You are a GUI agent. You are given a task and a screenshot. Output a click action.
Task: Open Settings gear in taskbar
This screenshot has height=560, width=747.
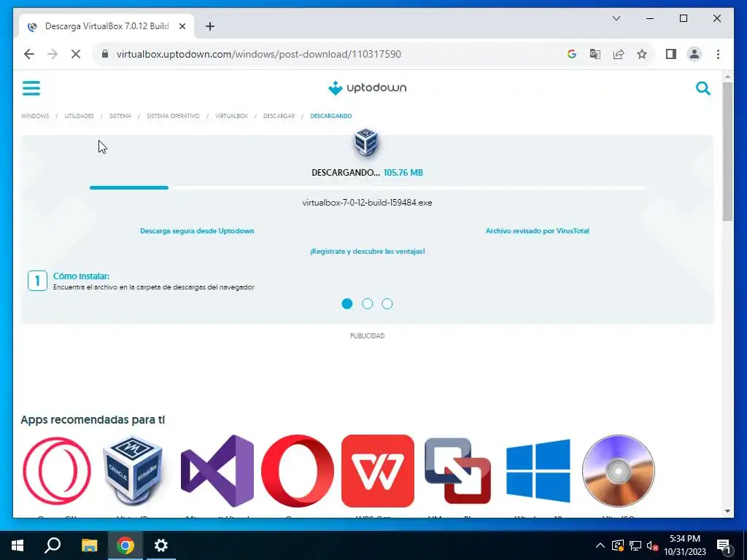coord(161,545)
